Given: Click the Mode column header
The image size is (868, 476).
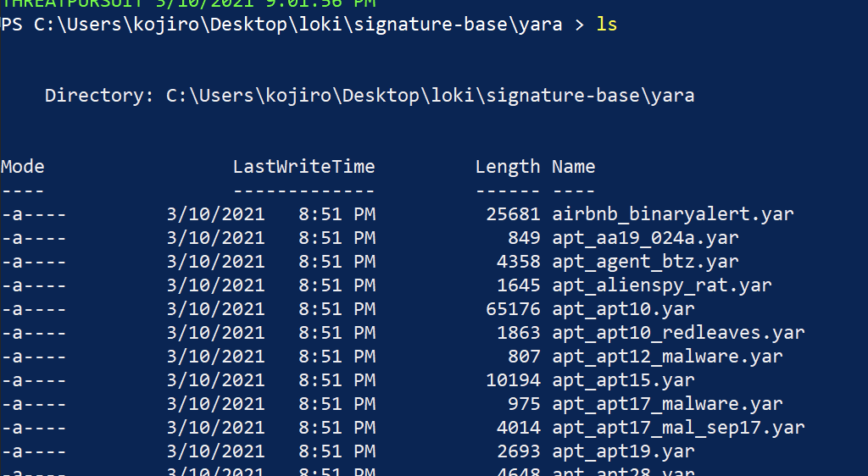Looking at the screenshot, I should [23, 167].
